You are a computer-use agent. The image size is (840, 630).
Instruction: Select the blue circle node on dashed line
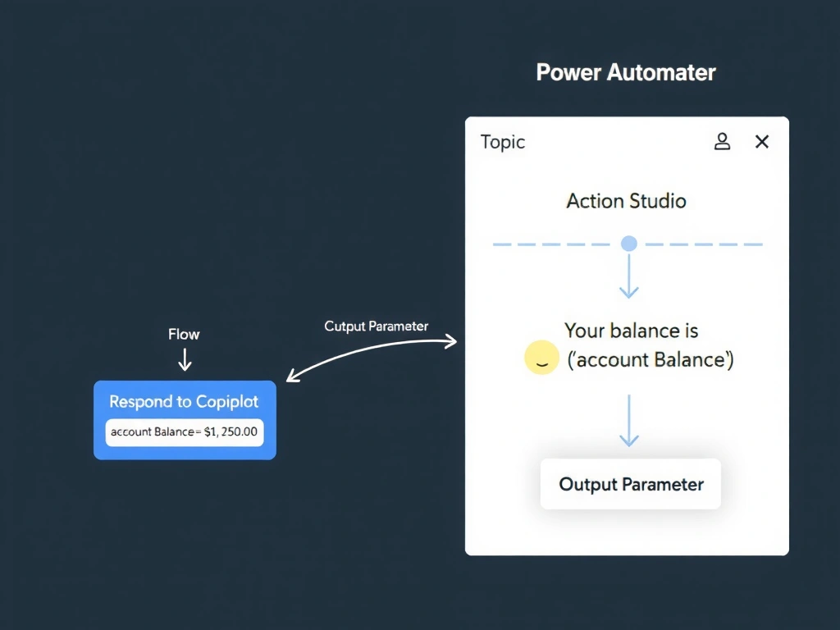(x=629, y=244)
